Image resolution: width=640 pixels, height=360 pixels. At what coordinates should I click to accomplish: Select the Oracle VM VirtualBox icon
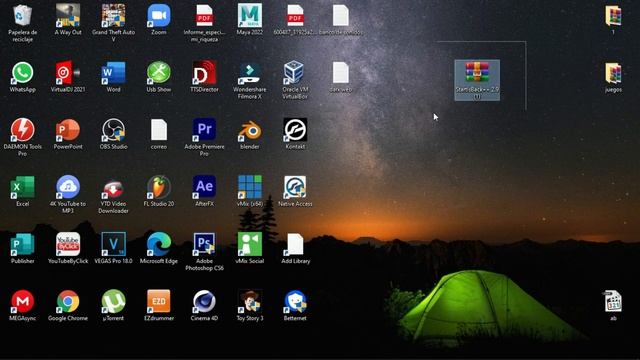[295, 73]
